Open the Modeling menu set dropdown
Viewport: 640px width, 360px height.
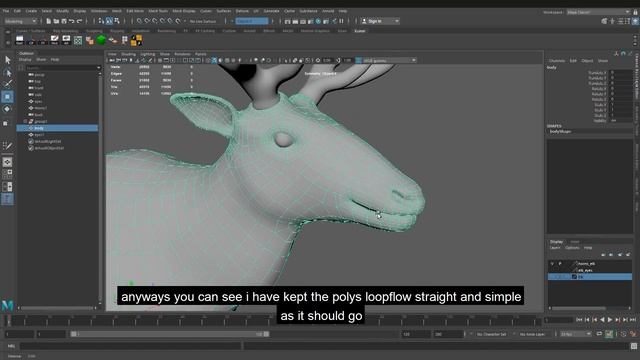coord(20,21)
